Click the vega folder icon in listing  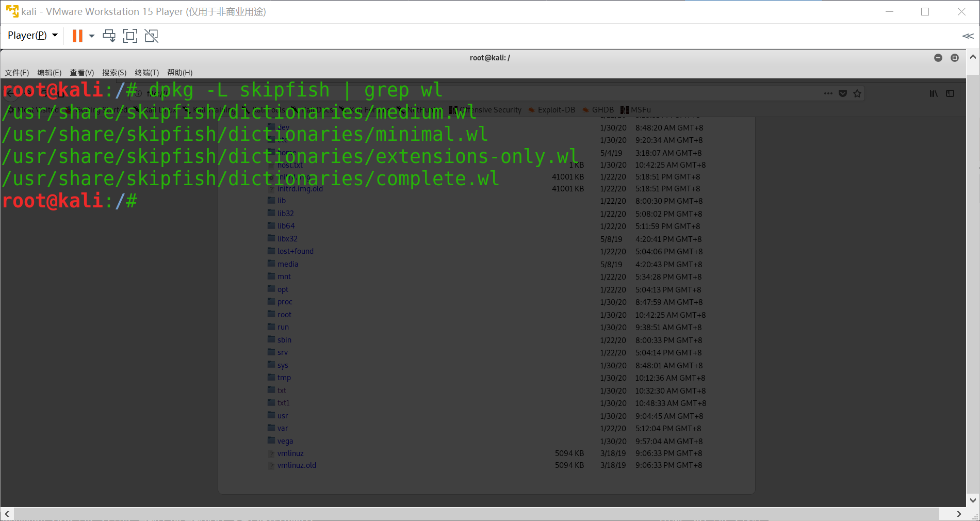[x=271, y=441]
